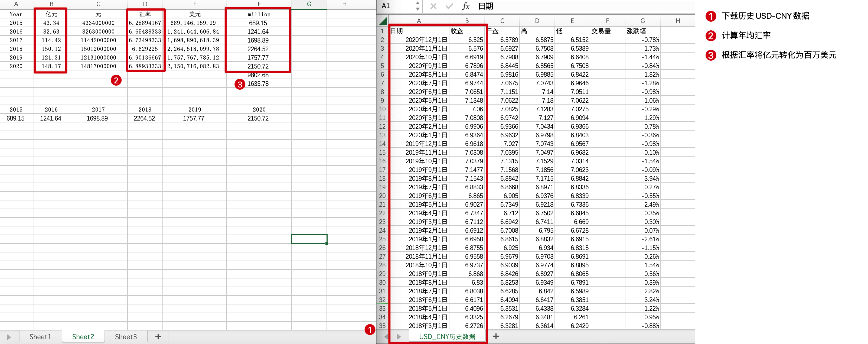Viewport: 868px width, 344px height.
Task: Click tab scroll arrow left of Sheet1
Action: pos(9,337)
